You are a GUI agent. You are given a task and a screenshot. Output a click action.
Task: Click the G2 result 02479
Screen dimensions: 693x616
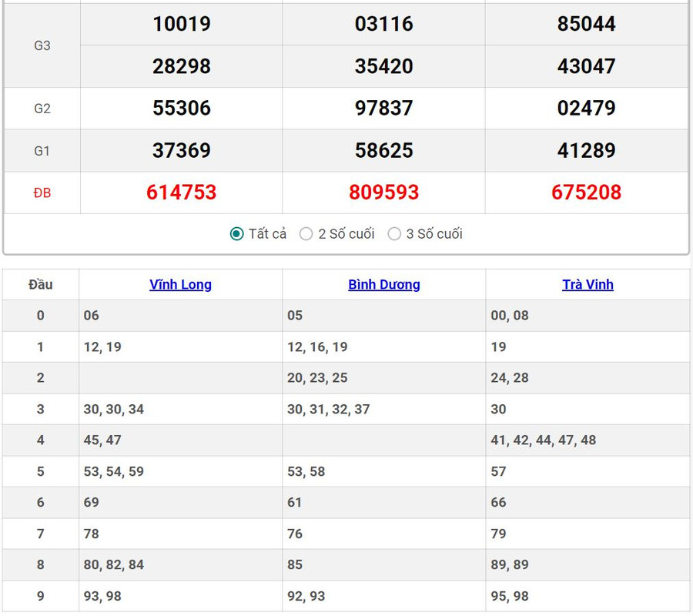[x=586, y=109]
